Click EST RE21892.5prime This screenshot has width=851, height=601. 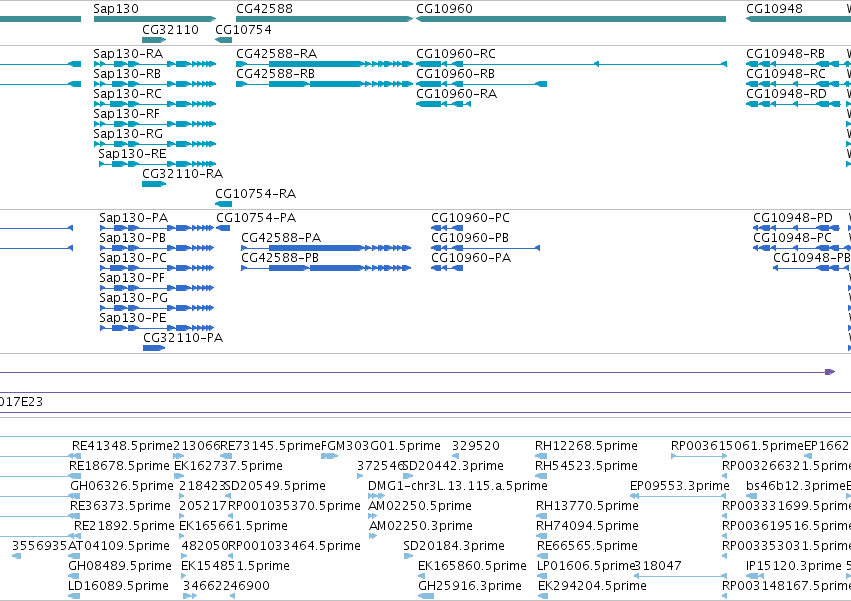[124, 526]
